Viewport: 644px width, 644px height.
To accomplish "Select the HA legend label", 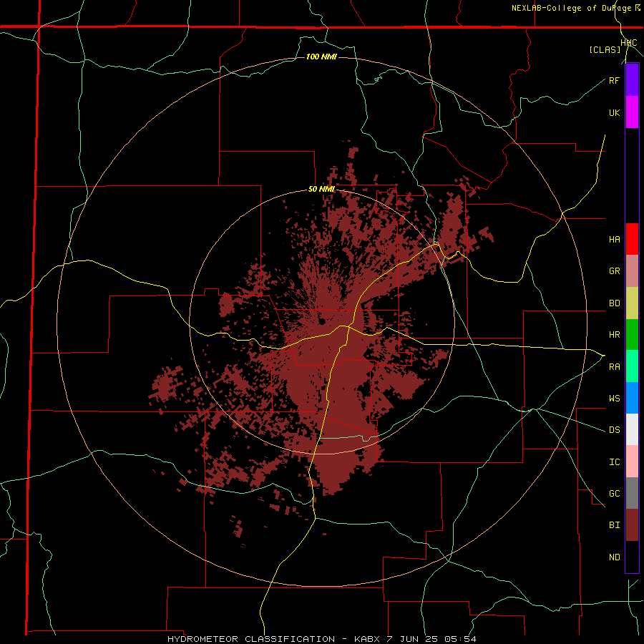I will (614, 240).
